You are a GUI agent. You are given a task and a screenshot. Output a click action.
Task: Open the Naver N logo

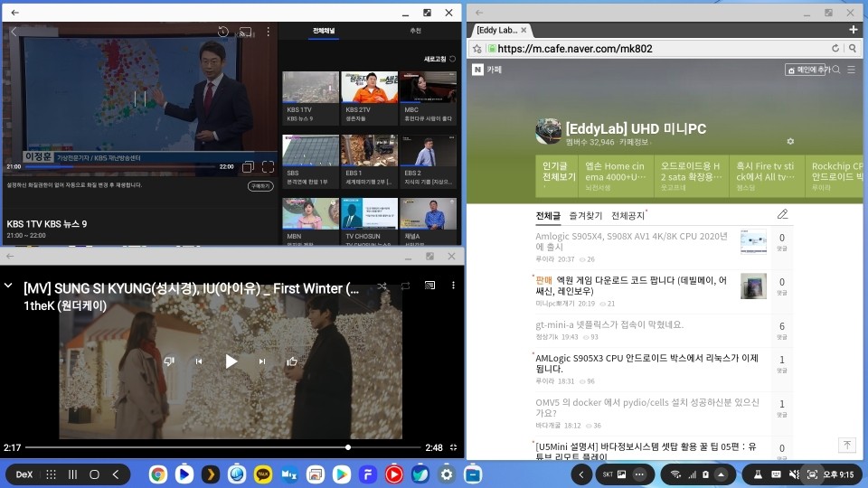477,70
